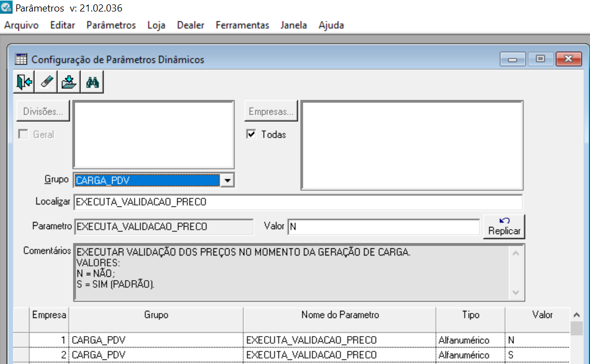Click the Empresas... button

point(271,111)
